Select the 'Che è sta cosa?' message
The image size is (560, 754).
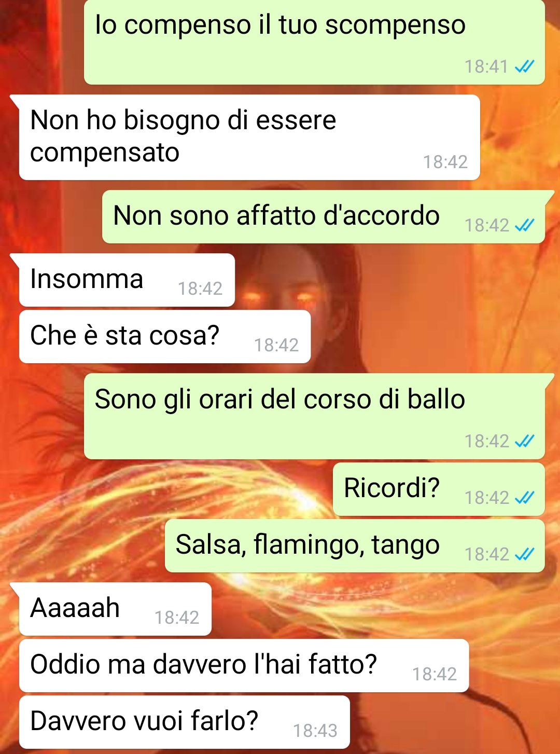point(165,337)
